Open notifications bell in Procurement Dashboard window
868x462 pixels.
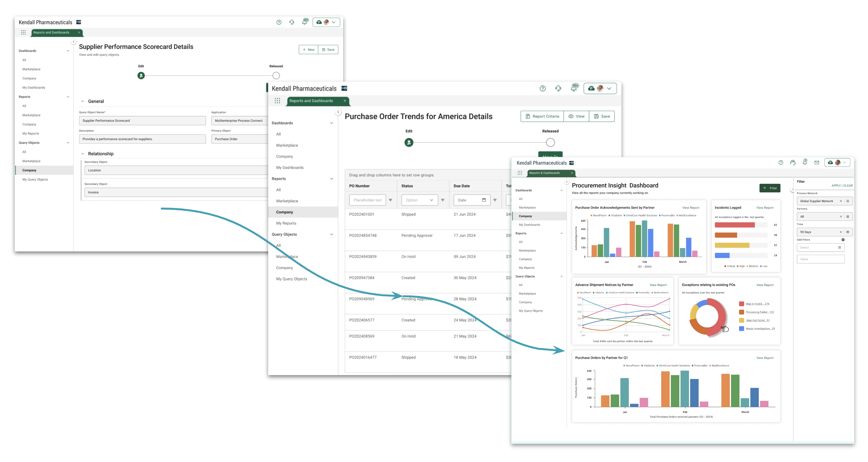(805, 162)
